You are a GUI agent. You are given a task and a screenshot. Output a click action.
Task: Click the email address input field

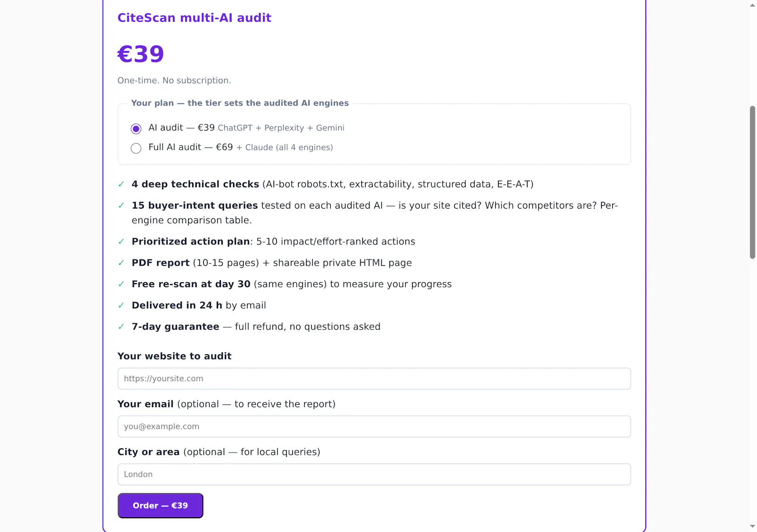tap(374, 427)
